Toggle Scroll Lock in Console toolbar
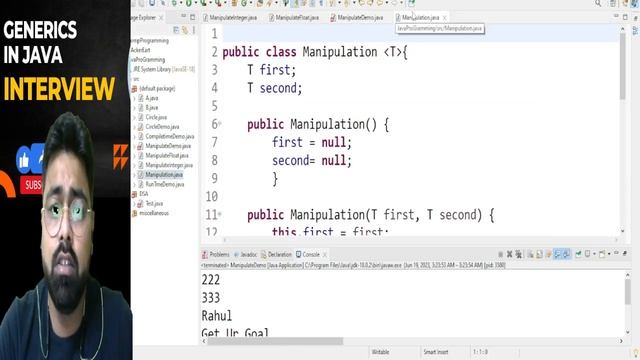Viewport: 640px width, 360px height. point(540,254)
